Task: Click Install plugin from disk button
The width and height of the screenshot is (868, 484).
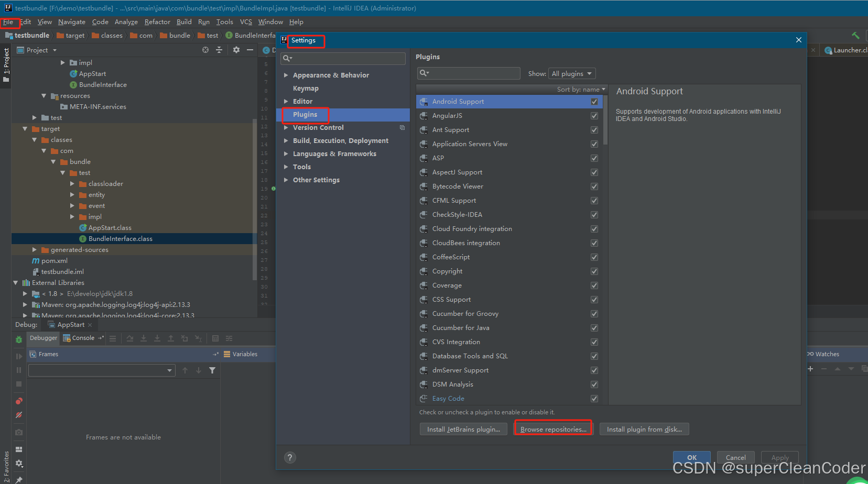Action: click(644, 429)
